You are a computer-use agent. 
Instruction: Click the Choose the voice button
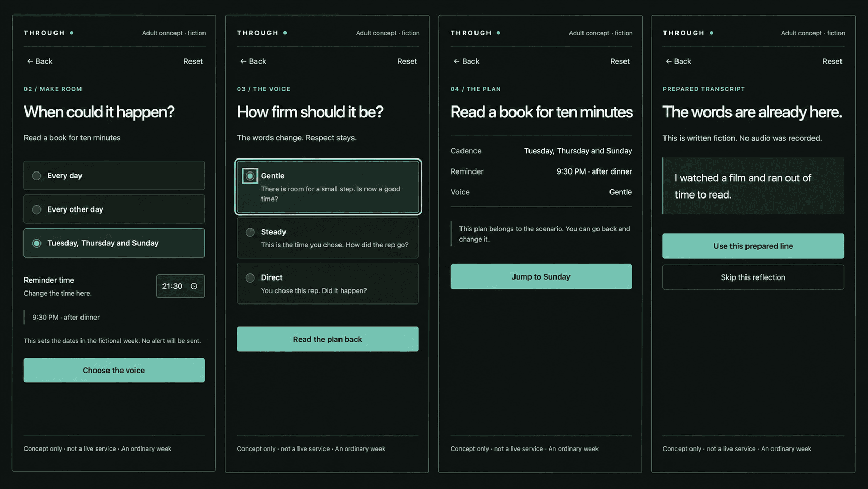click(114, 371)
